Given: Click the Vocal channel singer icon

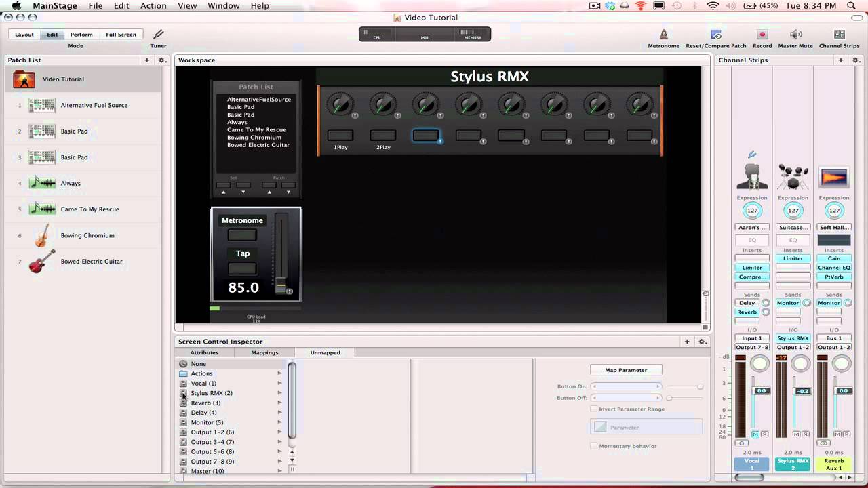Looking at the screenshot, I should (x=752, y=176).
